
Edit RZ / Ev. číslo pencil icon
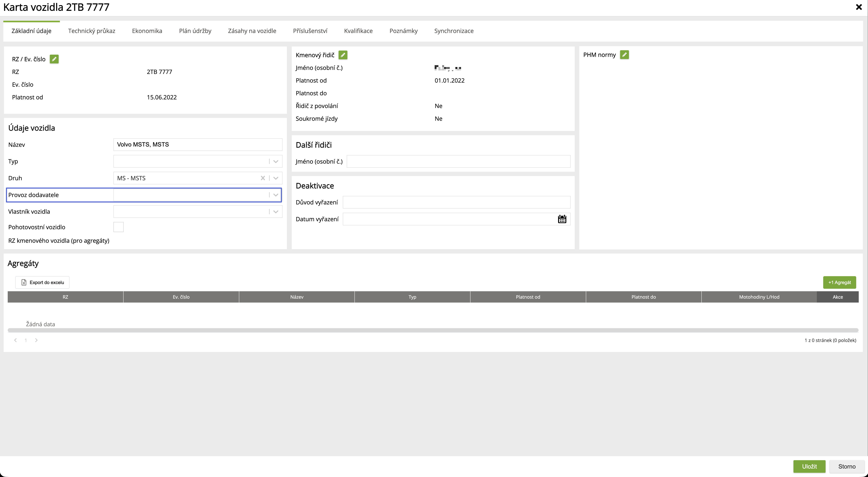point(54,59)
